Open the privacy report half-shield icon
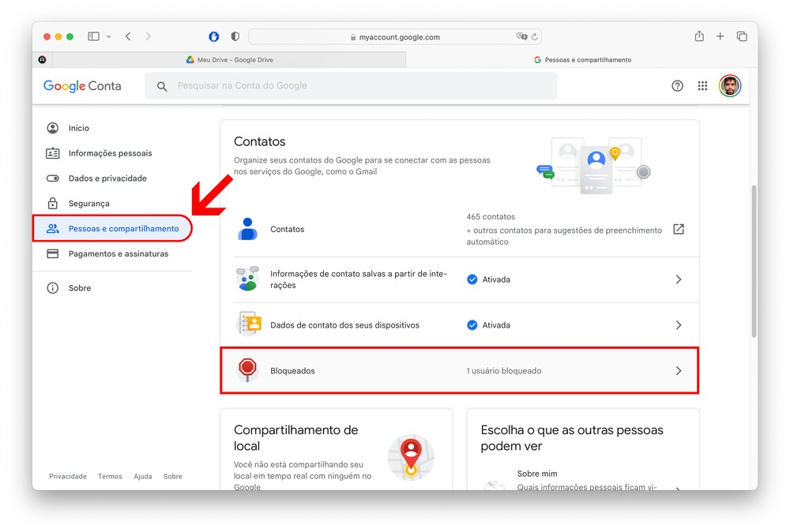 click(x=235, y=36)
